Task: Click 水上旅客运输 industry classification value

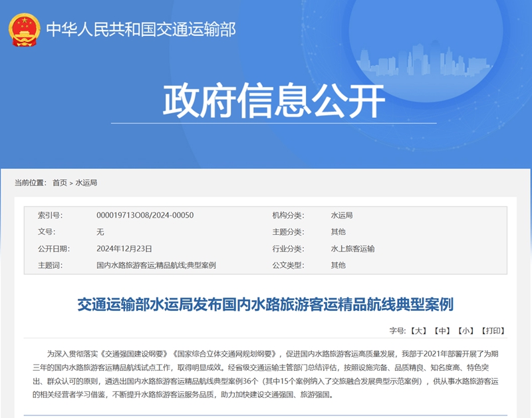Action: pos(352,248)
